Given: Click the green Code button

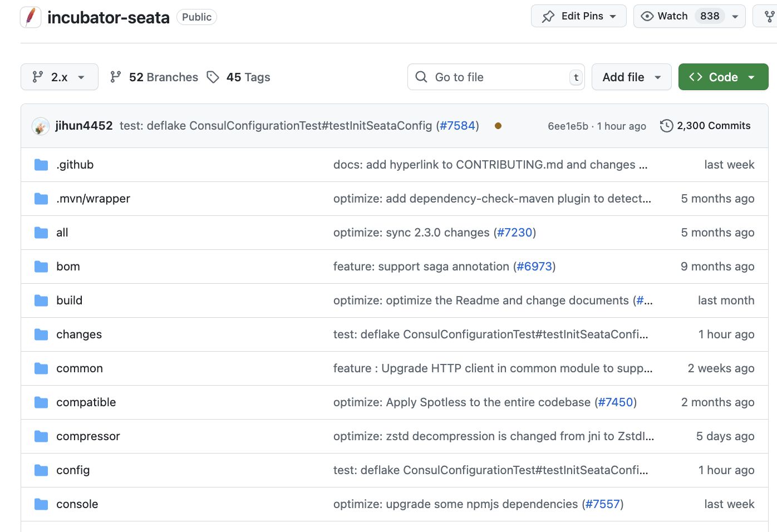Looking at the screenshot, I should [722, 77].
